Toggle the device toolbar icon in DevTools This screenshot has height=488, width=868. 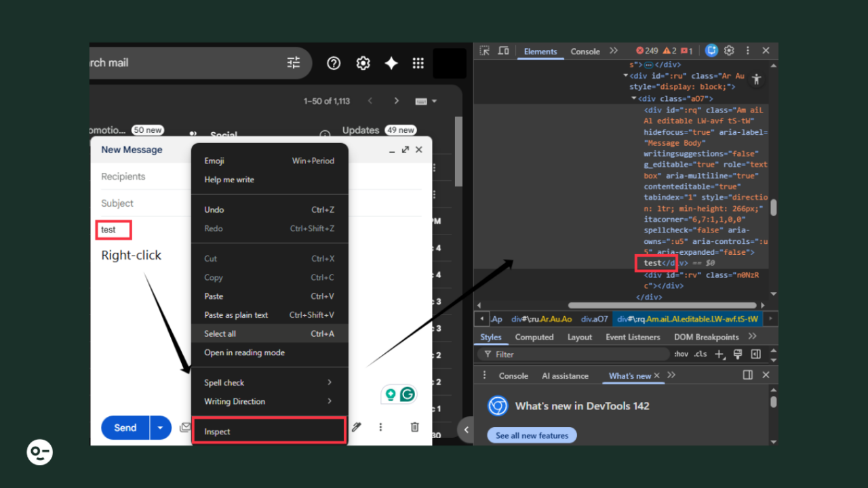tap(503, 51)
